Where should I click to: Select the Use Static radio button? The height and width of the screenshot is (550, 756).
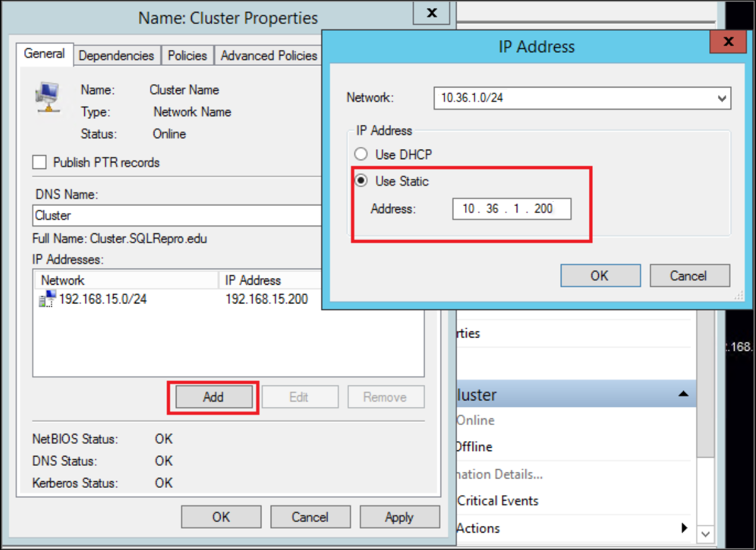pyautogui.click(x=362, y=180)
